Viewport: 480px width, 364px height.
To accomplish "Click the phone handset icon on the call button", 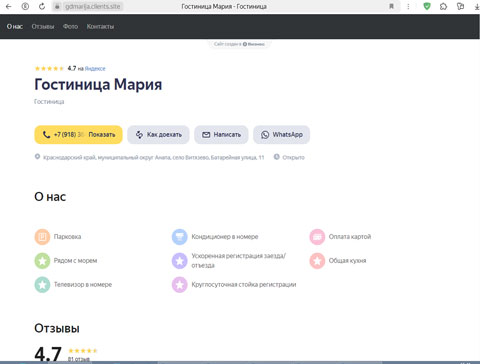I will pyautogui.click(x=46, y=135).
